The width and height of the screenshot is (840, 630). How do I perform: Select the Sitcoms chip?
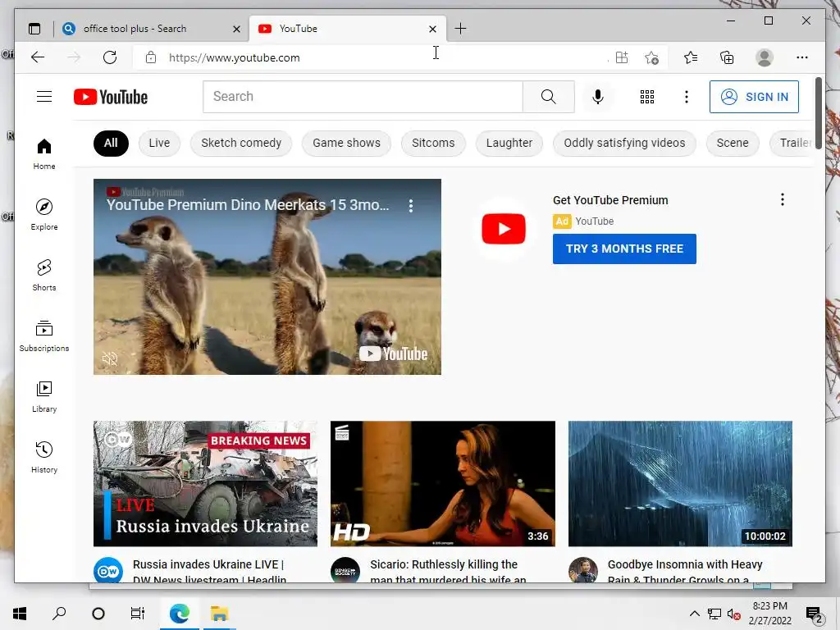click(x=433, y=143)
